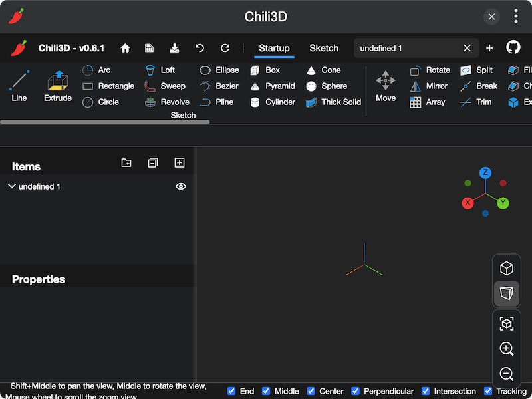Select the Split tool

coord(476,70)
